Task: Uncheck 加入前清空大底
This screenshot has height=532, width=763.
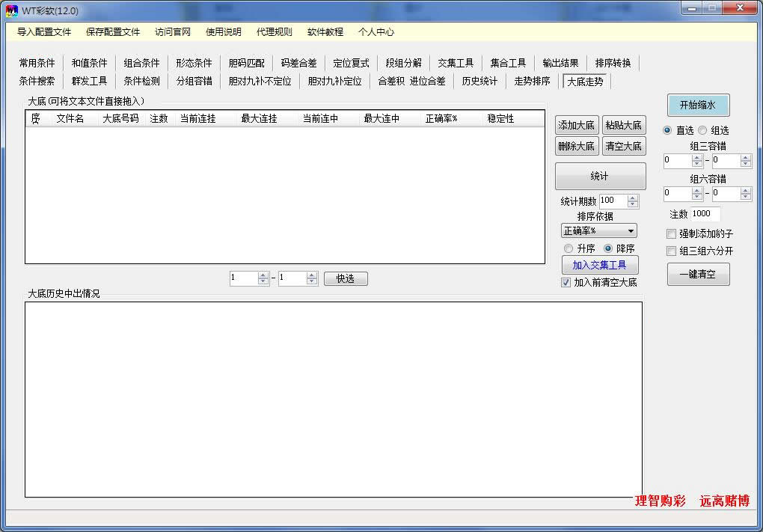Action: click(x=566, y=283)
